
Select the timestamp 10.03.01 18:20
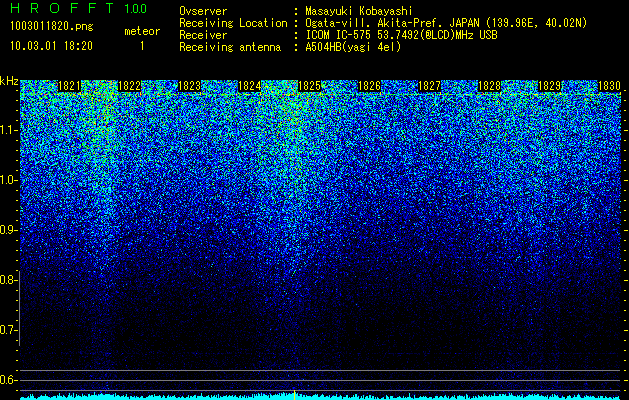pos(51,46)
